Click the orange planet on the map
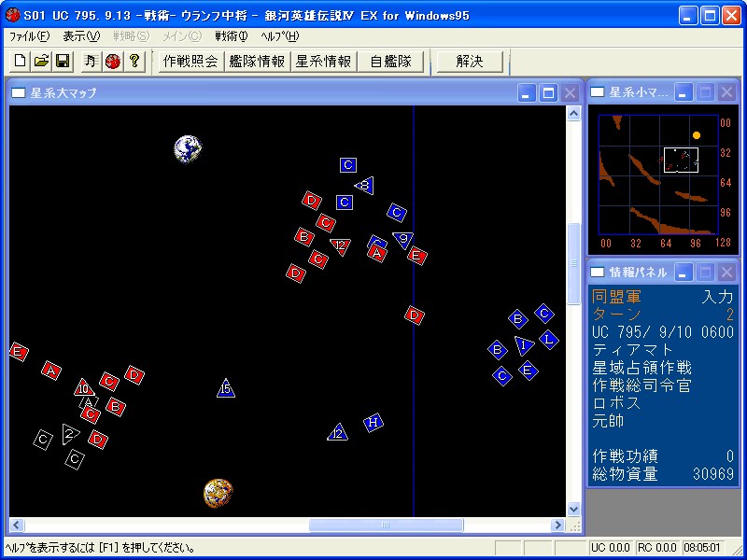The width and height of the screenshot is (747, 560). click(x=218, y=493)
